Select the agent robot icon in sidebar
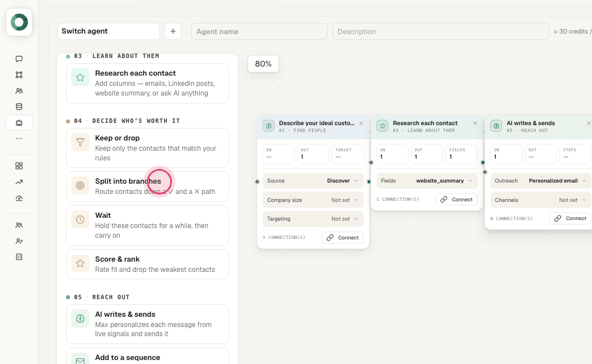 coord(19,123)
